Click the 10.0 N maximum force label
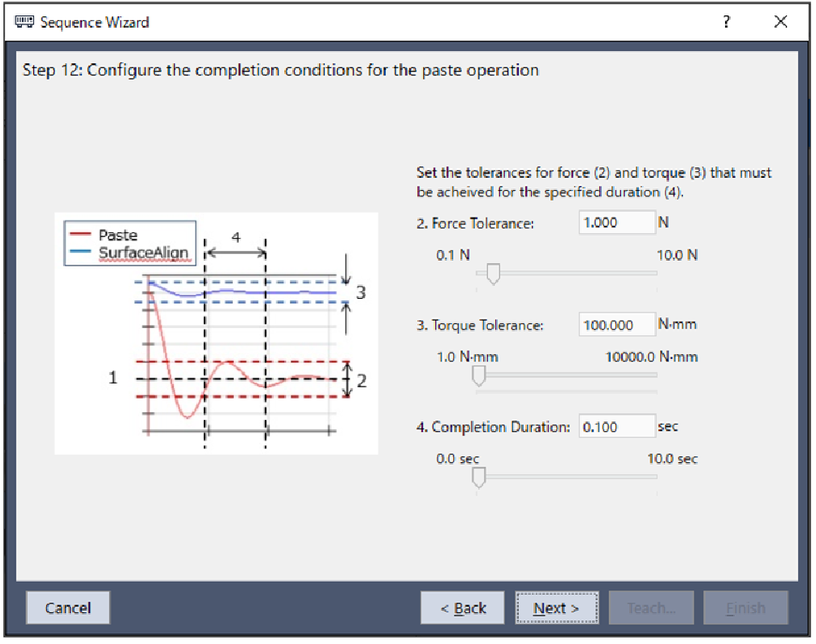The height and width of the screenshot is (644, 816). (x=676, y=255)
